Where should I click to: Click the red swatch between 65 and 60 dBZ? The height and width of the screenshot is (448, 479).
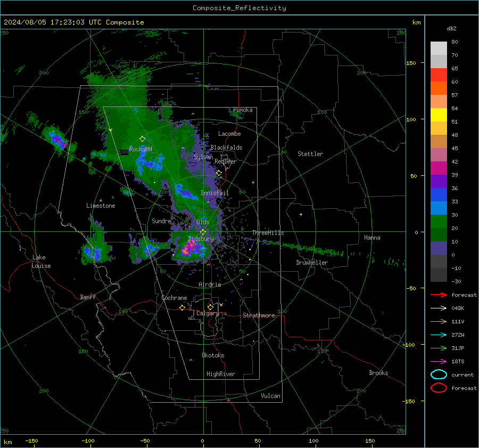coord(439,75)
